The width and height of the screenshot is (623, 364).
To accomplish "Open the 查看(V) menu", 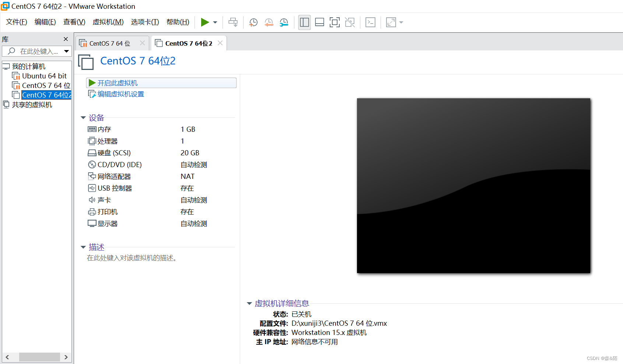I will pyautogui.click(x=74, y=22).
